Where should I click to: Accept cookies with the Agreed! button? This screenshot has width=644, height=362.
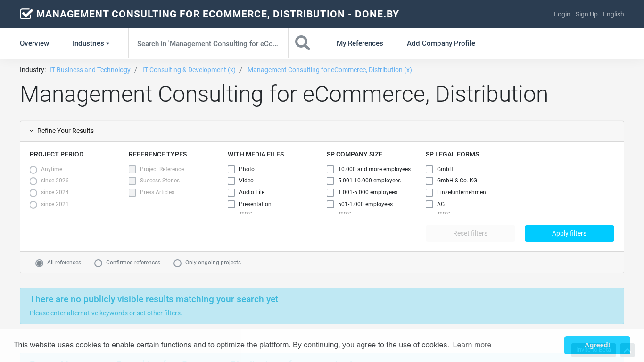[597, 345]
